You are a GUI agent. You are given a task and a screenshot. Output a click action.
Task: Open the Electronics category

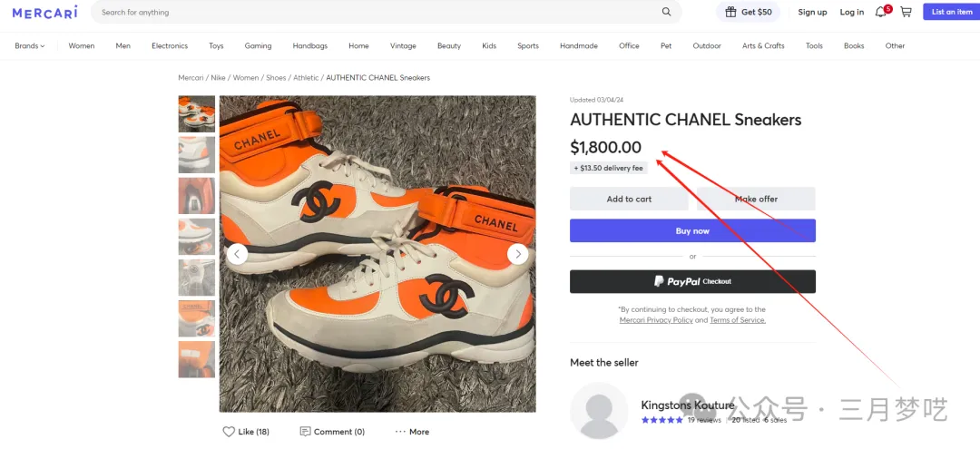pyautogui.click(x=170, y=45)
